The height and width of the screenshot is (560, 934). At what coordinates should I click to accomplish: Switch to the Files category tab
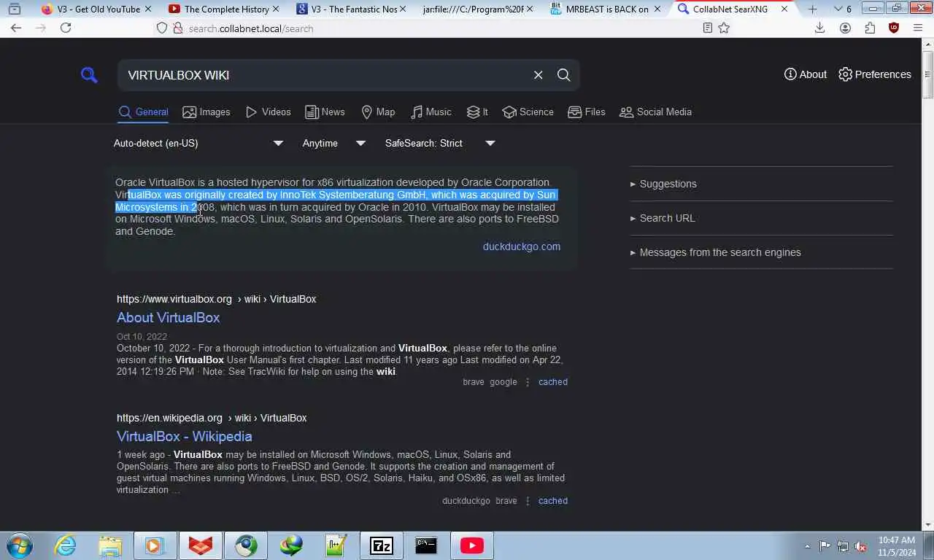coord(587,112)
